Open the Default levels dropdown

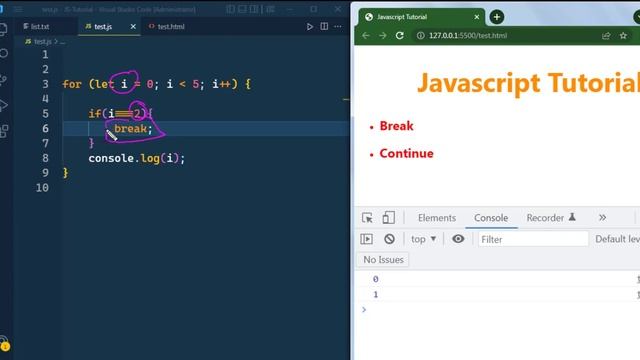(x=617, y=239)
